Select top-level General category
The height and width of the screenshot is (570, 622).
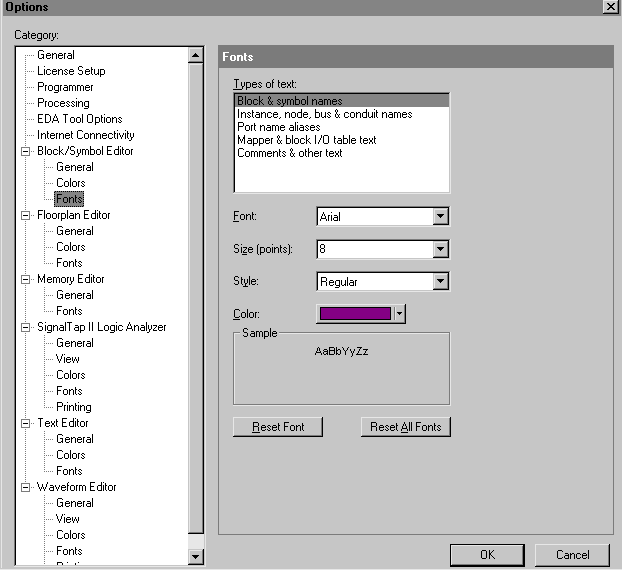tap(56, 55)
